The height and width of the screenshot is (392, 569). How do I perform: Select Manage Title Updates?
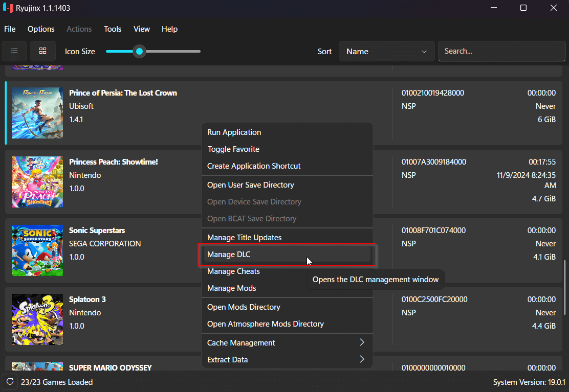click(287, 237)
